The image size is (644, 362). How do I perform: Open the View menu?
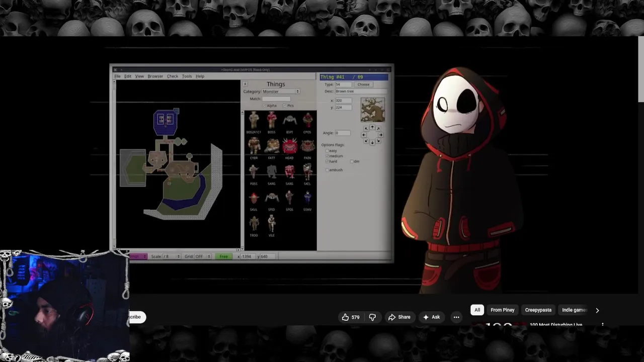coord(139,76)
